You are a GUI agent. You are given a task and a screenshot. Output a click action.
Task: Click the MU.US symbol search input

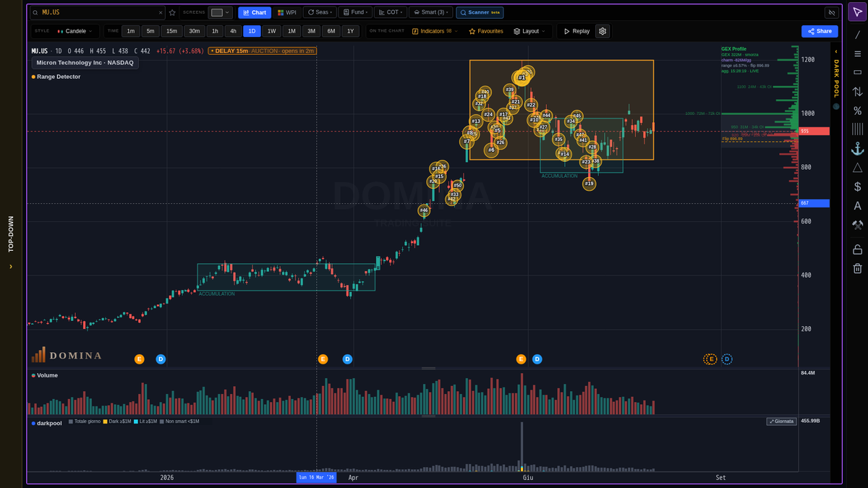98,12
